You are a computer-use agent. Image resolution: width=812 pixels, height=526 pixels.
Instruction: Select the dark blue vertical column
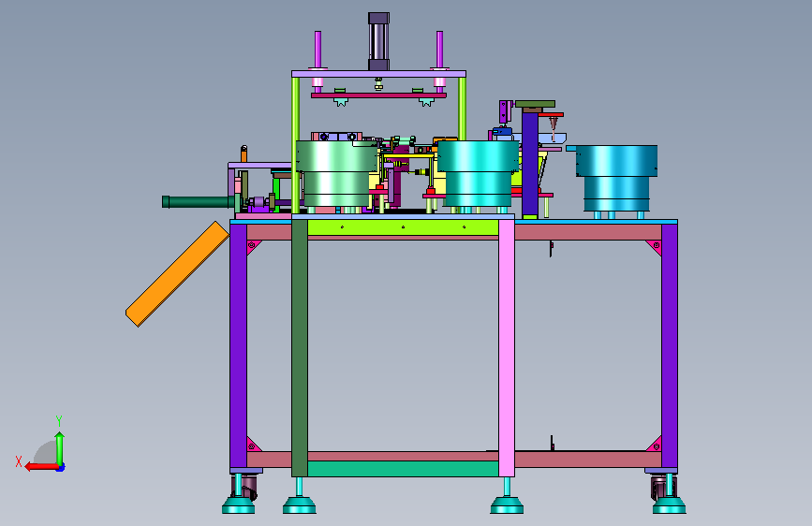[x=530, y=164]
